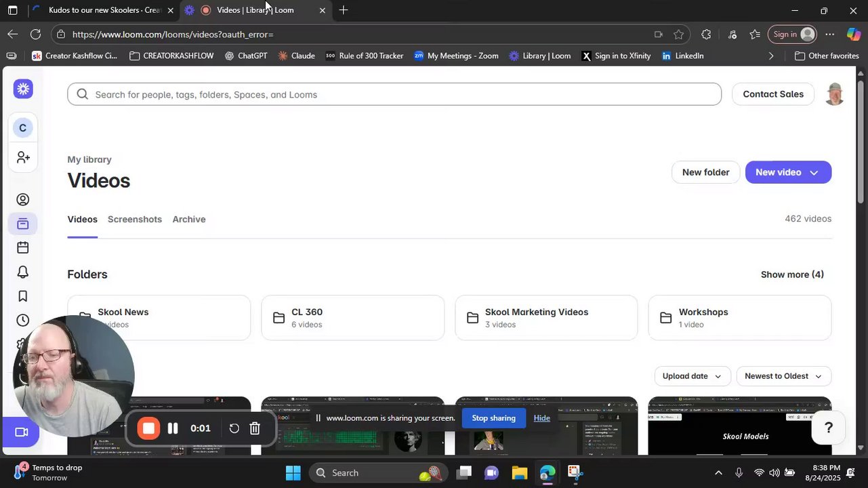Click the camera record button in sidebar
This screenshot has height=488, width=868.
click(21, 432)
